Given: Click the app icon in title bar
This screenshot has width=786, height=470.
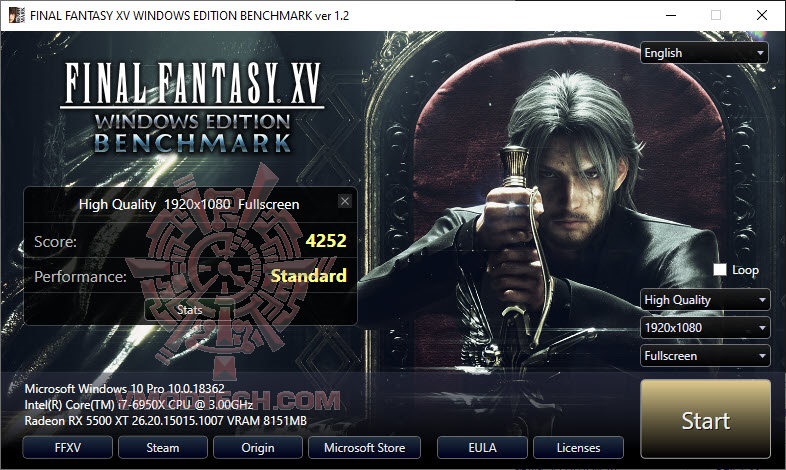Looking at the screenshot, I should [17, 15].
